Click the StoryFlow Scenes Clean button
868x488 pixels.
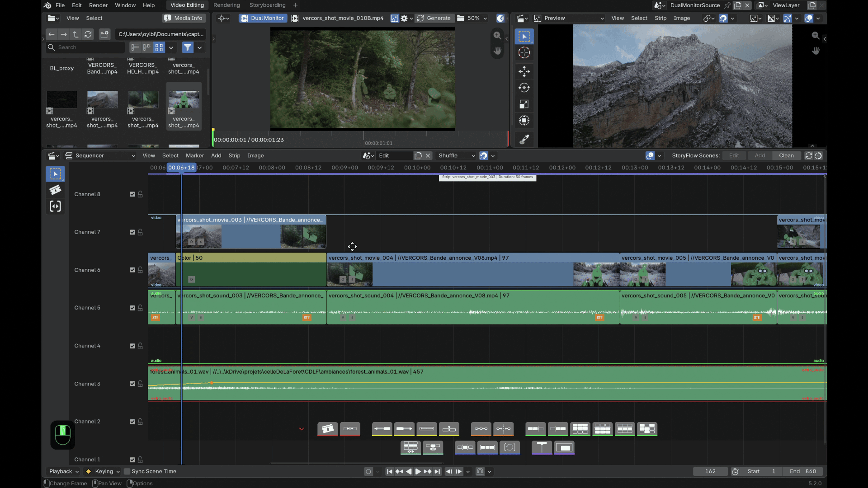point(786,155)
